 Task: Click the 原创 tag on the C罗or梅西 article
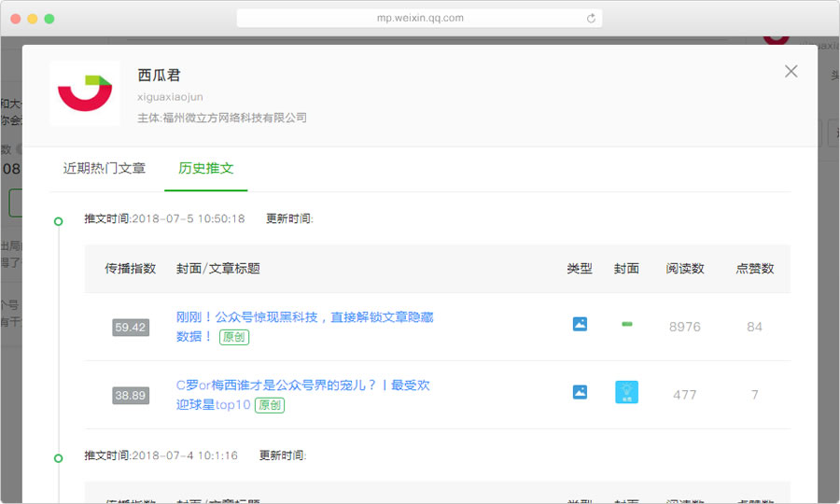tap(270, 405)
